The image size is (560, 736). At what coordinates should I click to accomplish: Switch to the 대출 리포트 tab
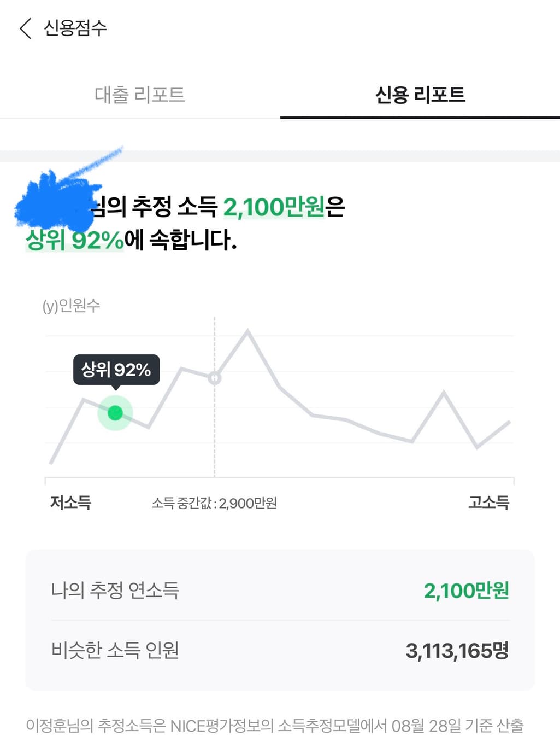140,95
